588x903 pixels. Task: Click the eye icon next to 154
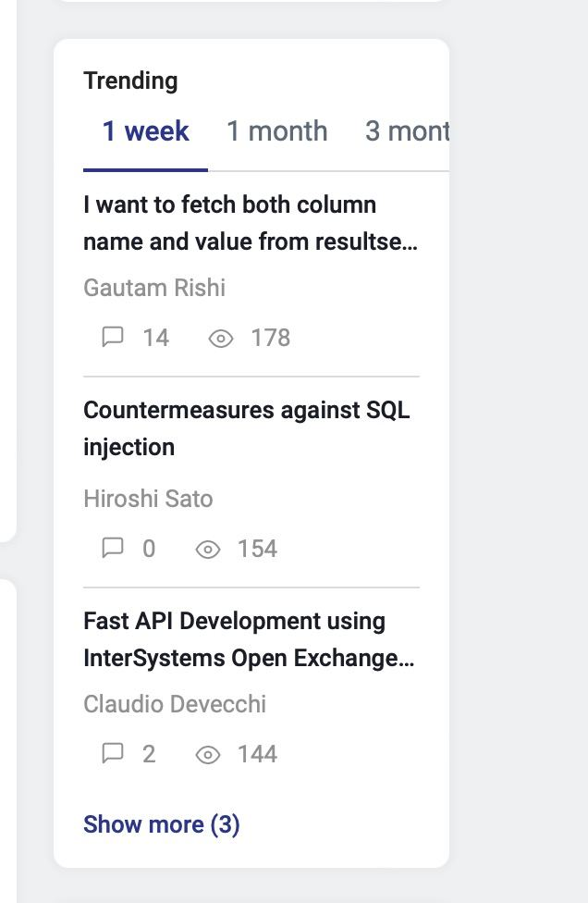[208, 550]
